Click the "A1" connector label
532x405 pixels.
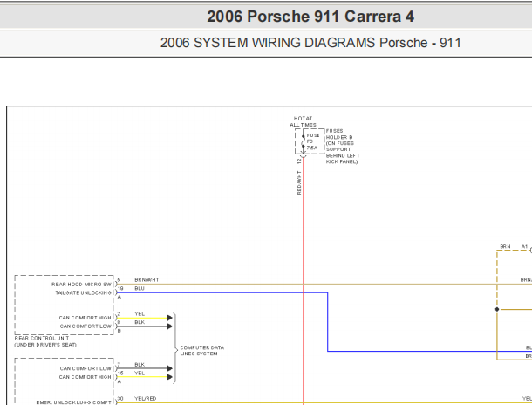[524, 246]
